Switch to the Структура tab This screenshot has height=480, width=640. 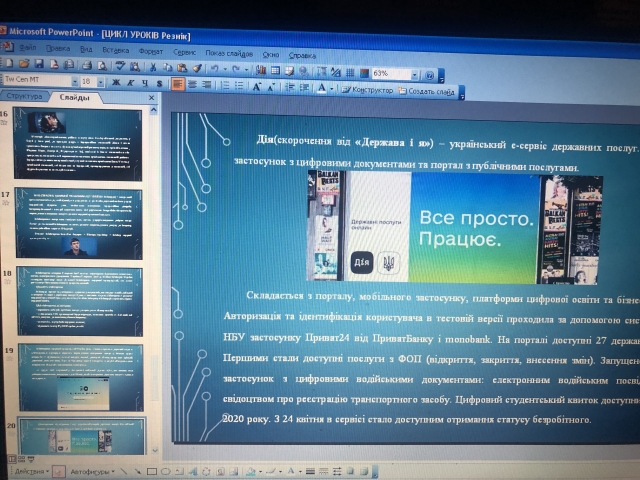24,96
